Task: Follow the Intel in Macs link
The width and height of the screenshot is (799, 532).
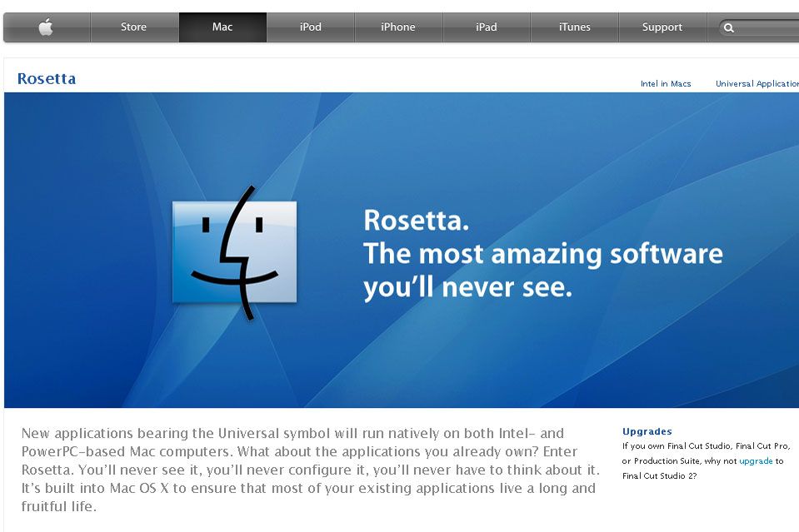Action: [666, 83]
